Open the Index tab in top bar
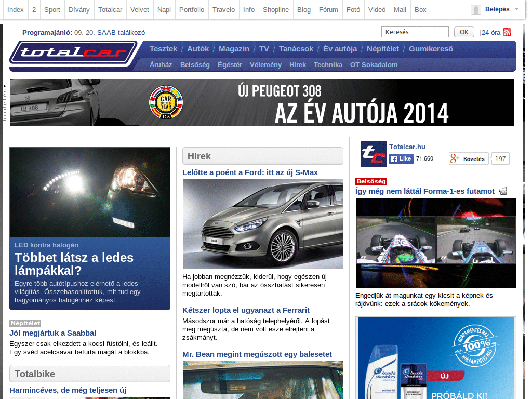The width and height of the screenshot is (532, 399). click(x=15, y=9)
